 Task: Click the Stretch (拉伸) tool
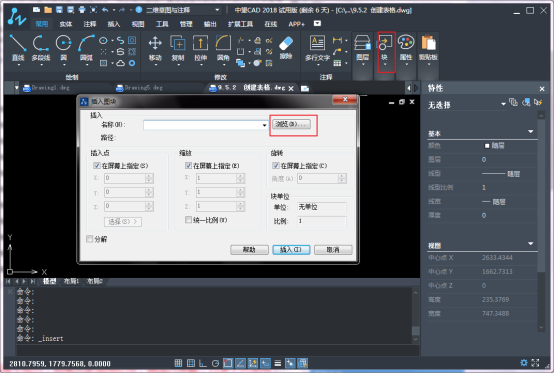click(200, 48)
